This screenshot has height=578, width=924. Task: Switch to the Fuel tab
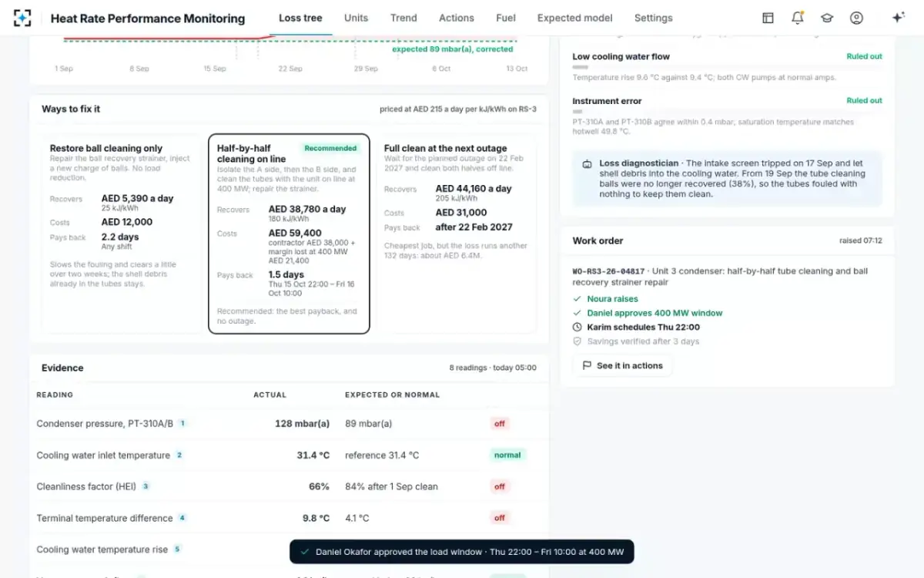506,18
